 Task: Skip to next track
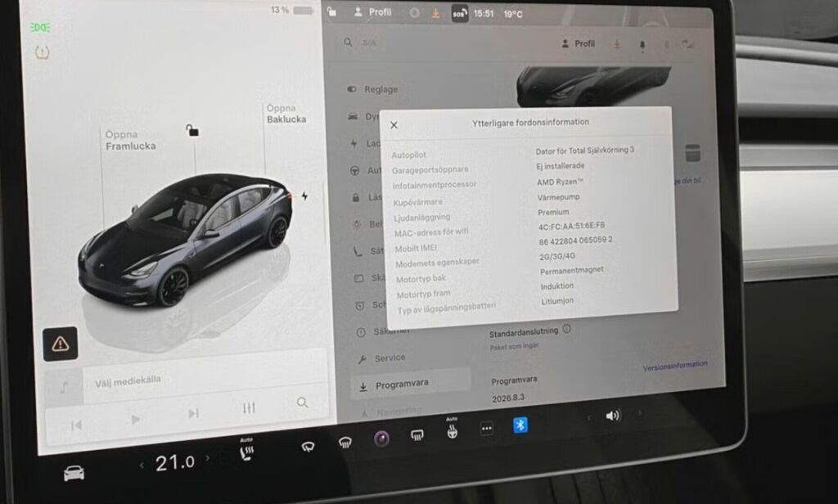coord(193,414)
